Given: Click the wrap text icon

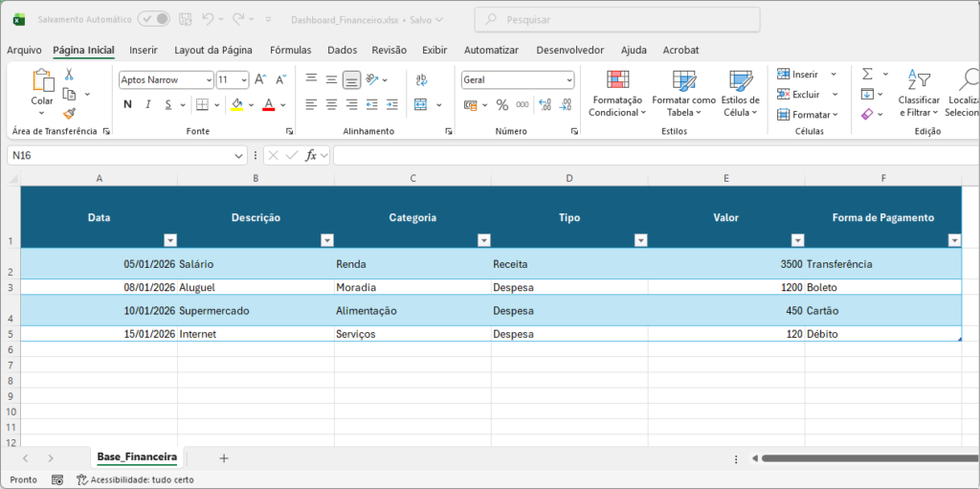Looking at the screenshot, I should 421,79.
